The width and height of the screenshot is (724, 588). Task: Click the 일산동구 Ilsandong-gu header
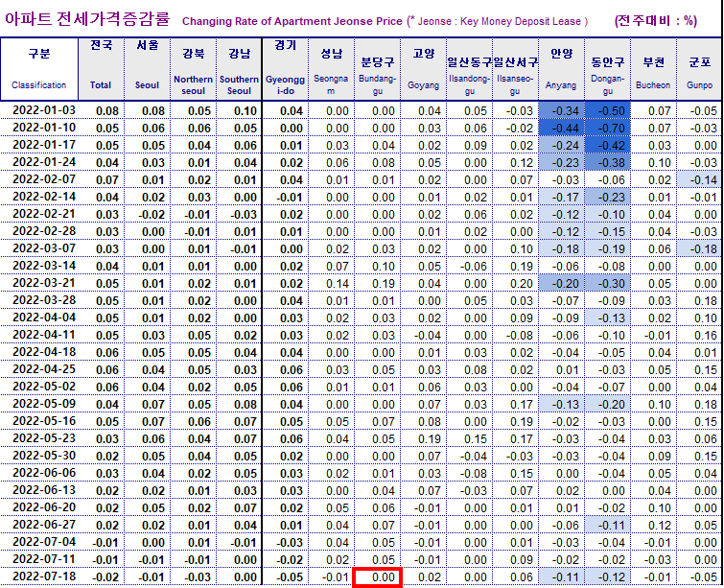(470, 69)
